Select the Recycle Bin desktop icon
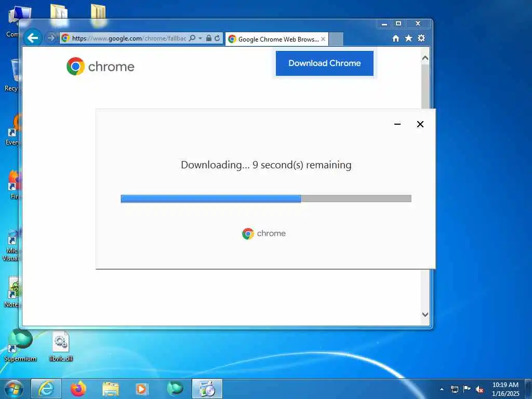532x399 pixels. click(12, 75)
